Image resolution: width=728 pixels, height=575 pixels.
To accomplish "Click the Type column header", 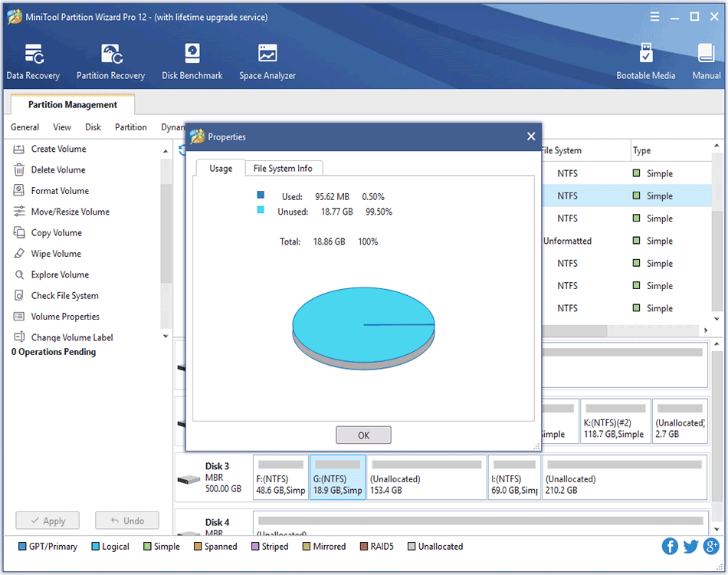I will point(671,150).
